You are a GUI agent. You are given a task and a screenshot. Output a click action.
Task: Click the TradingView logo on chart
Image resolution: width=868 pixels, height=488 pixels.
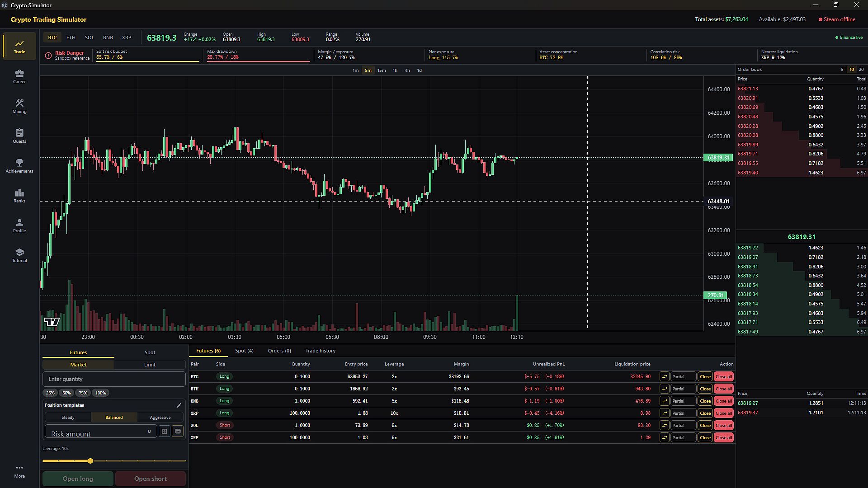click(x=52, y=322)
